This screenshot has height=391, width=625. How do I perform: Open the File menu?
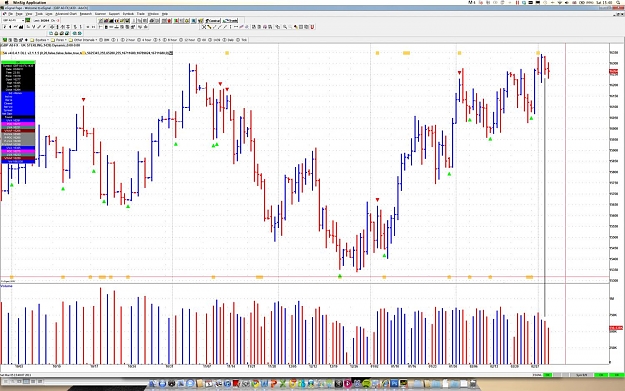click(11, 14)
